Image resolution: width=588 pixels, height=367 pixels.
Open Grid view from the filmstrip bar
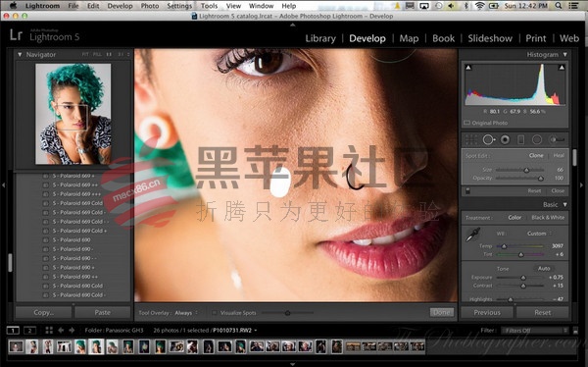click(49, 330)
